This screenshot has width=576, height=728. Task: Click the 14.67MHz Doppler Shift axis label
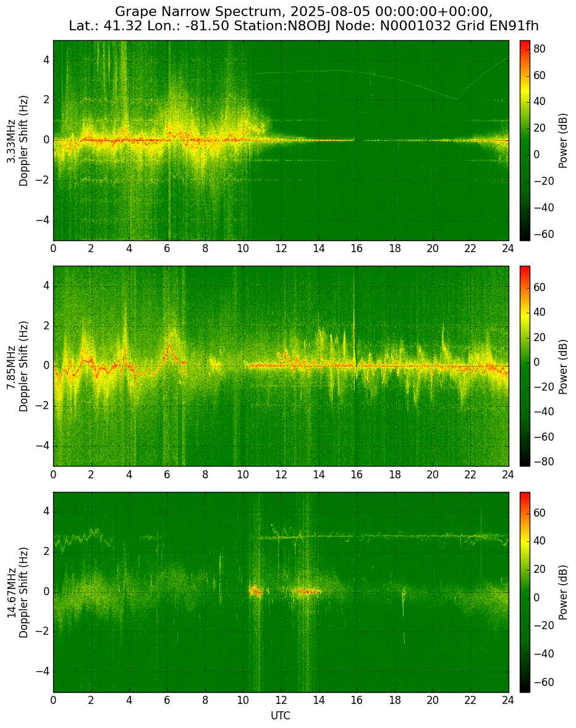point(17,593)
